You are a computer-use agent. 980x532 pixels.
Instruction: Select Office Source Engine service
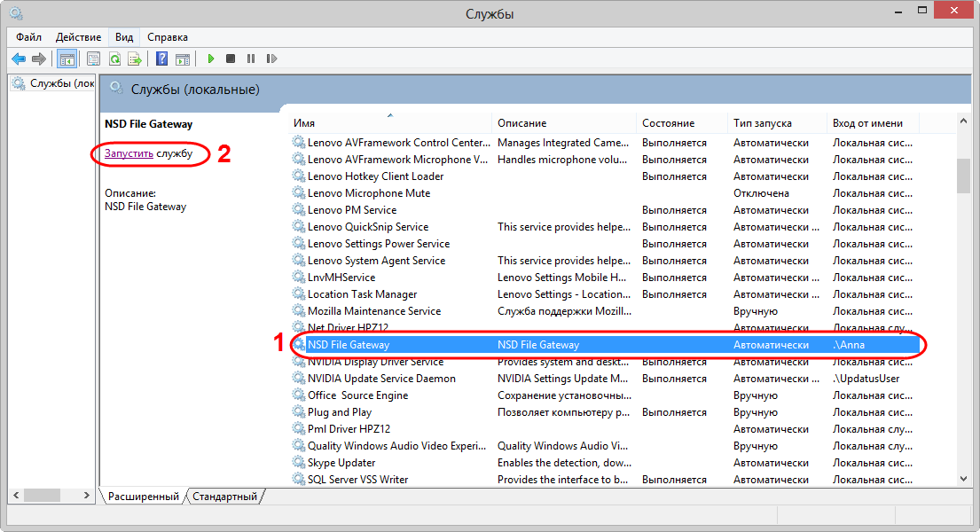(606, 395)
